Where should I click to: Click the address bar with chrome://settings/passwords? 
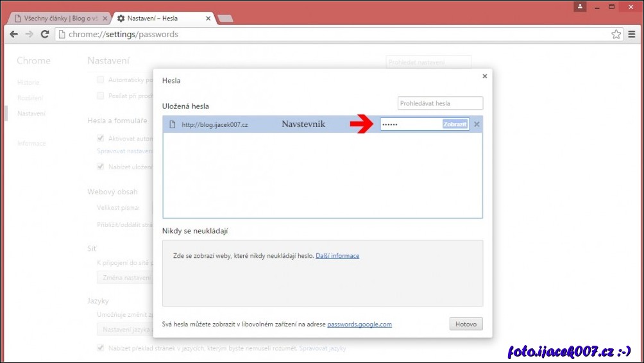click(x=321, y=34)
